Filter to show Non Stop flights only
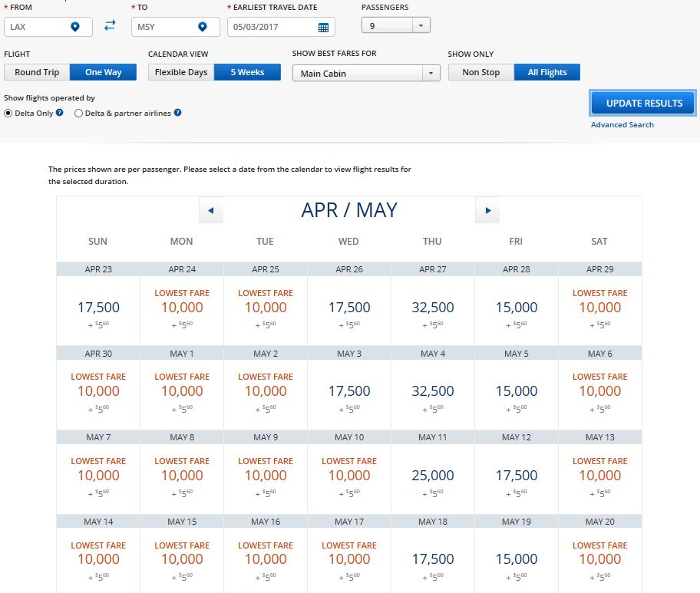The image size is (700, 593). [480, 72]
